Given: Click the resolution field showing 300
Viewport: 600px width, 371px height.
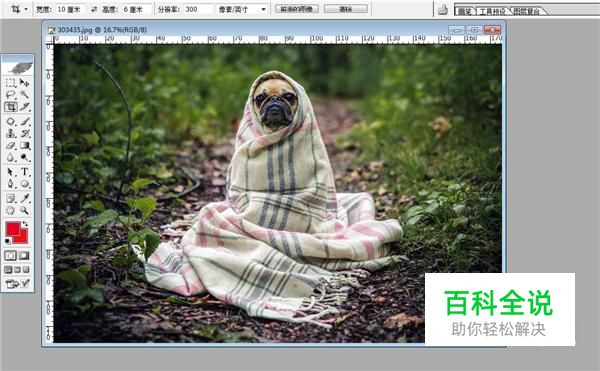Looking at the screenshot, I should (199, 10).
